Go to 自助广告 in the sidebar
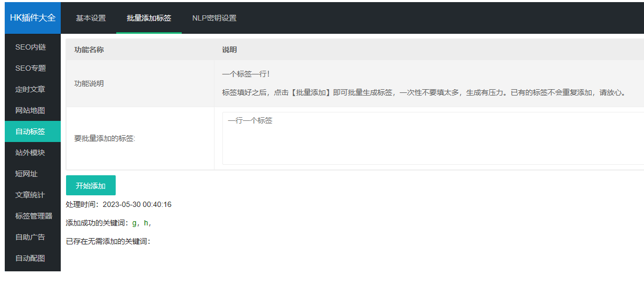This screenshot has height=284, width=644. tap(31, 237)
